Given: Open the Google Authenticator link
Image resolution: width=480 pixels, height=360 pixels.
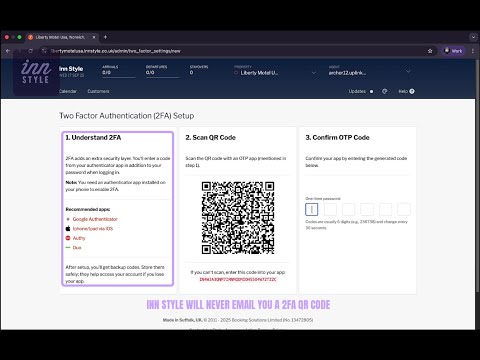Looking at the screenshot, I should coord(95,219).
